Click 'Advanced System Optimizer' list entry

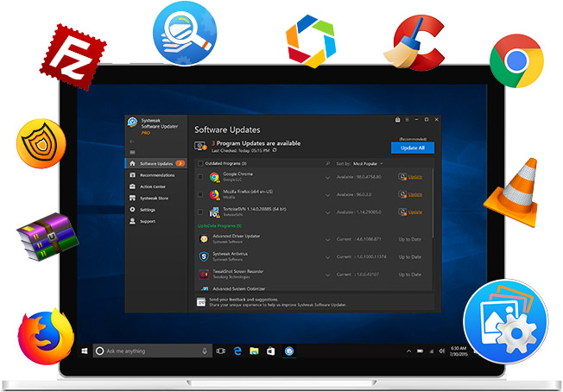(239, 288)
